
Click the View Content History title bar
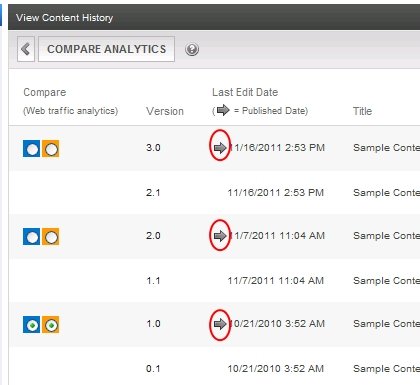point(214,17)
